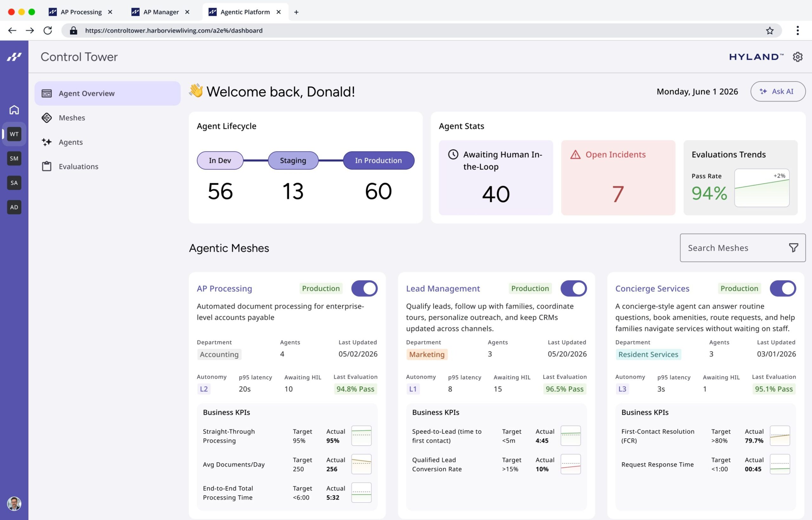Viewport: 812px width, 520px height.
Task: Open the Lead Management mesh title link
Action: 442,288
